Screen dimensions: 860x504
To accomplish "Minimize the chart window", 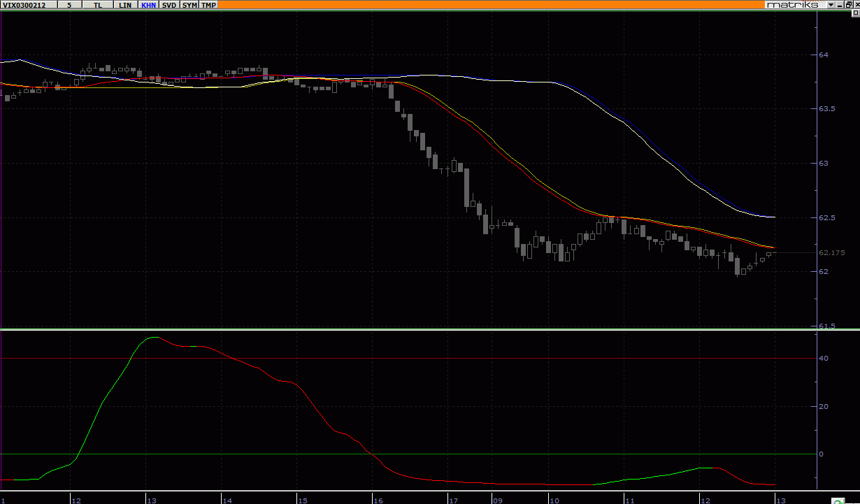I will (x=840, y=5).
